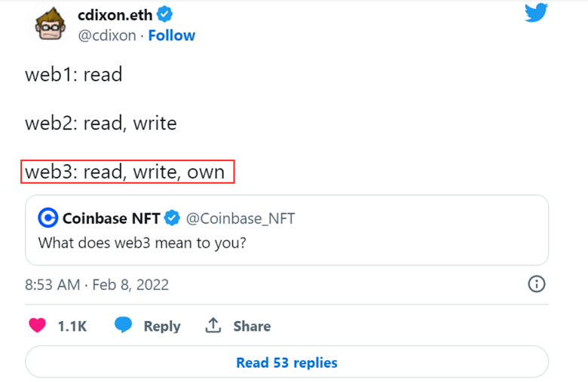Open the Read 53 replies button
This screenshot has width=588, height=382.
click(x=286, y=362)
